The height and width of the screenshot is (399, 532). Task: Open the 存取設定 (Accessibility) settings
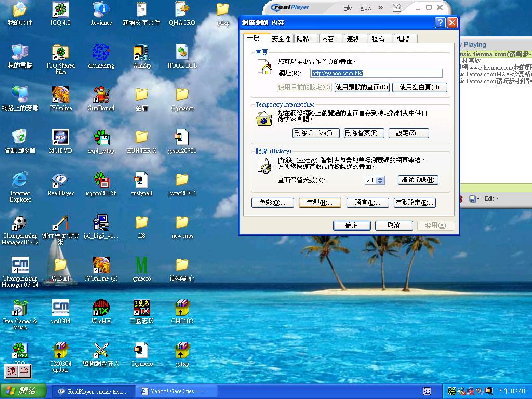415,203
